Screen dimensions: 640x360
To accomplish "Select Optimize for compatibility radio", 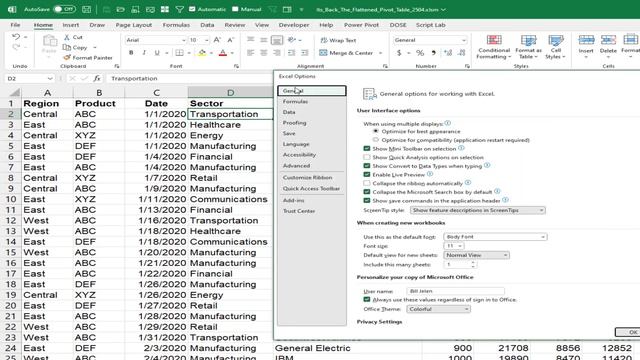I will point(376,140).
